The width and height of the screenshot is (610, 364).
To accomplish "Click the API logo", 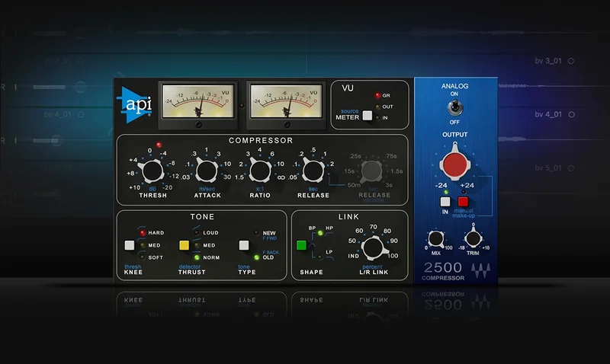I will pyautogui.click(x=134, y=105).
